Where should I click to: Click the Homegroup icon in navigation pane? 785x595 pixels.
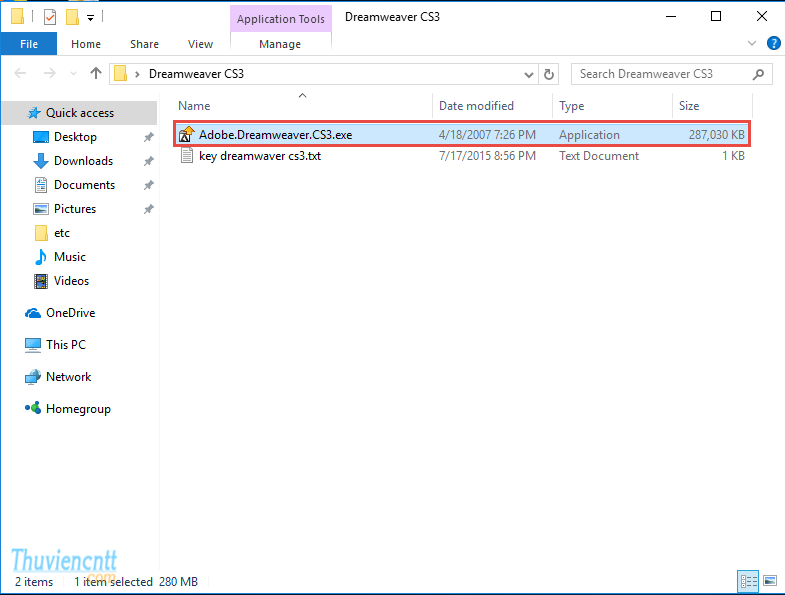click(33, 408)
